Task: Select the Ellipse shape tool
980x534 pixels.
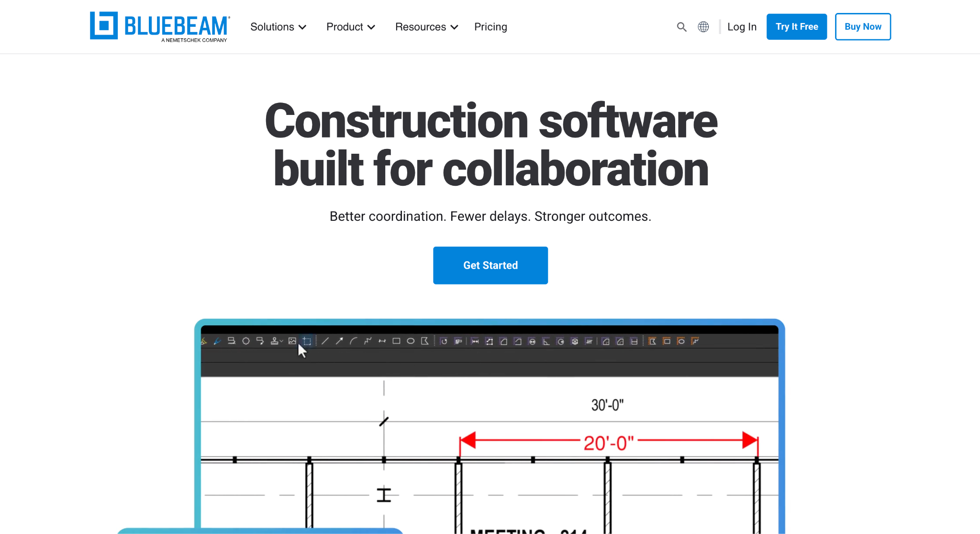Action: tap(411, 341)
